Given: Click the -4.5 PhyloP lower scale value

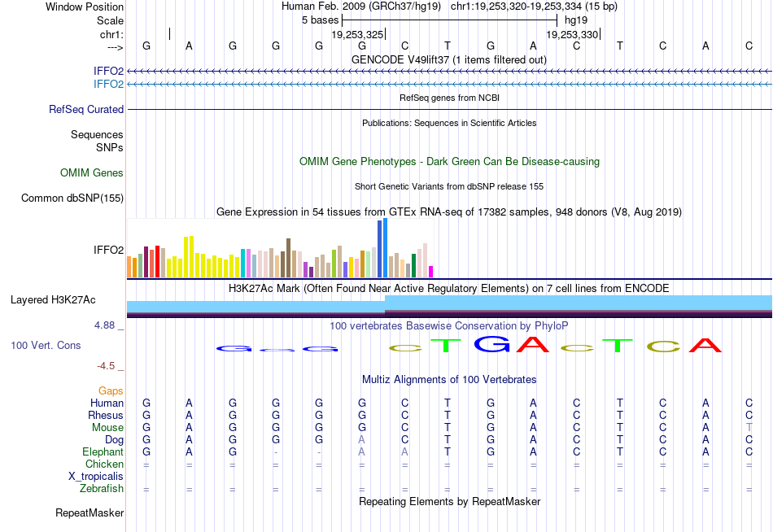Looking at the screenshot, I should (106, 366).
